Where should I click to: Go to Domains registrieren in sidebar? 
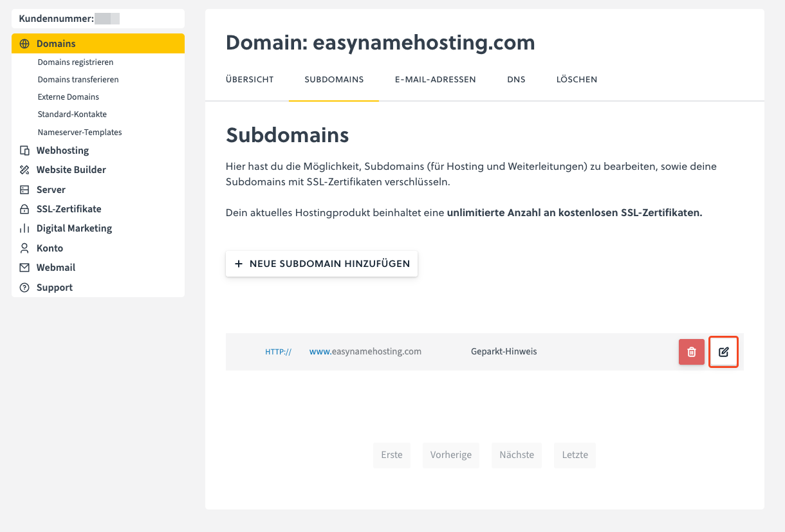coord(75,62)
